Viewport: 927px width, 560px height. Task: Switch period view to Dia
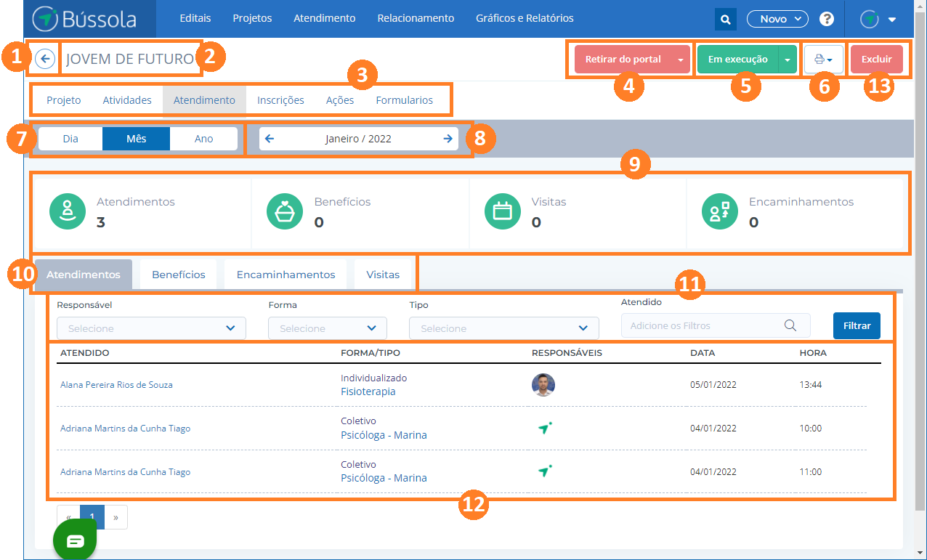coord(70,139)
